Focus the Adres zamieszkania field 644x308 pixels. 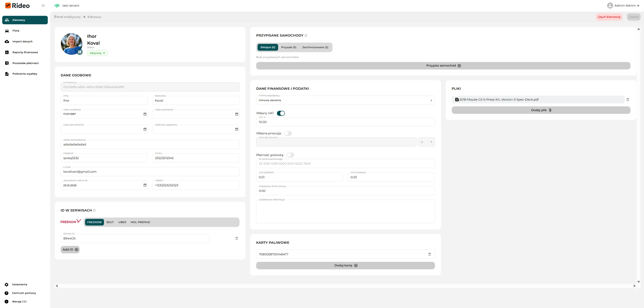150,144
